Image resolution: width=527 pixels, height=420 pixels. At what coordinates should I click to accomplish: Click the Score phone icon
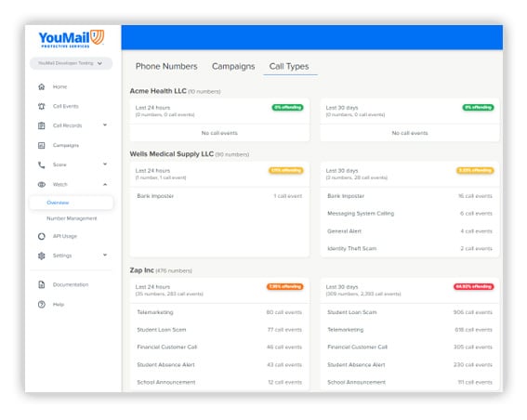click(41, 164)
